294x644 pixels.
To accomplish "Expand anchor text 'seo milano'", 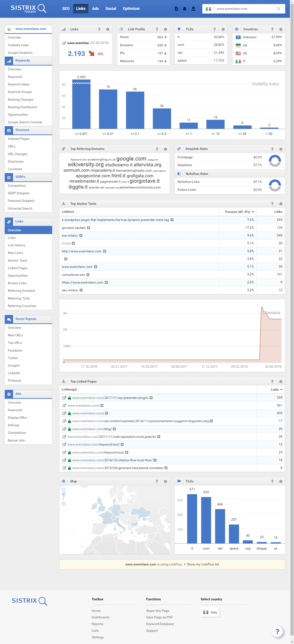I will 81,290.
